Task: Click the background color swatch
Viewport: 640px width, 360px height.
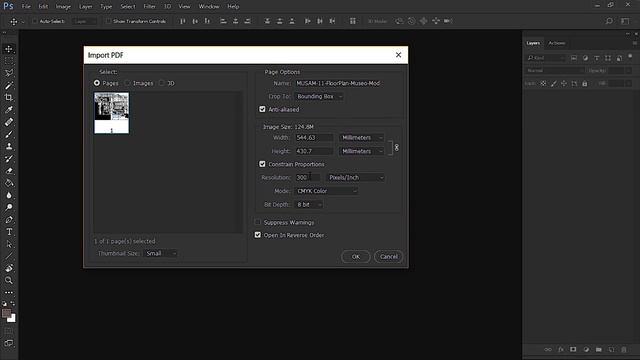Action: pos(12,319)
